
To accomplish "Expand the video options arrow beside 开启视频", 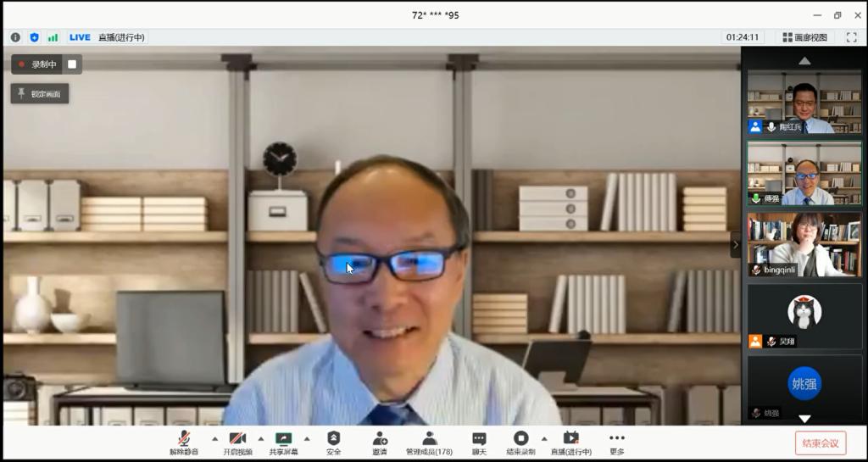I will coord(261,438).
